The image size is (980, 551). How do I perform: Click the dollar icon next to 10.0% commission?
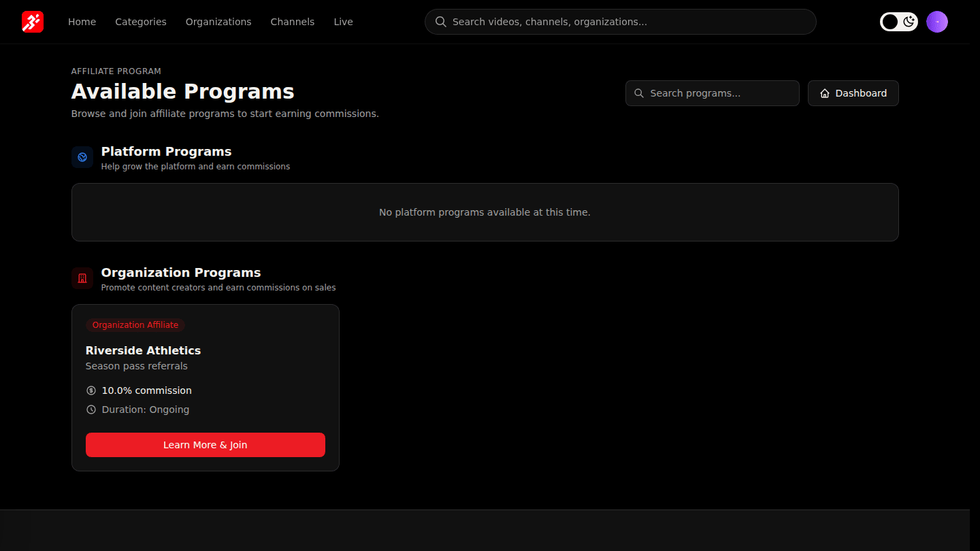[91, 390]
